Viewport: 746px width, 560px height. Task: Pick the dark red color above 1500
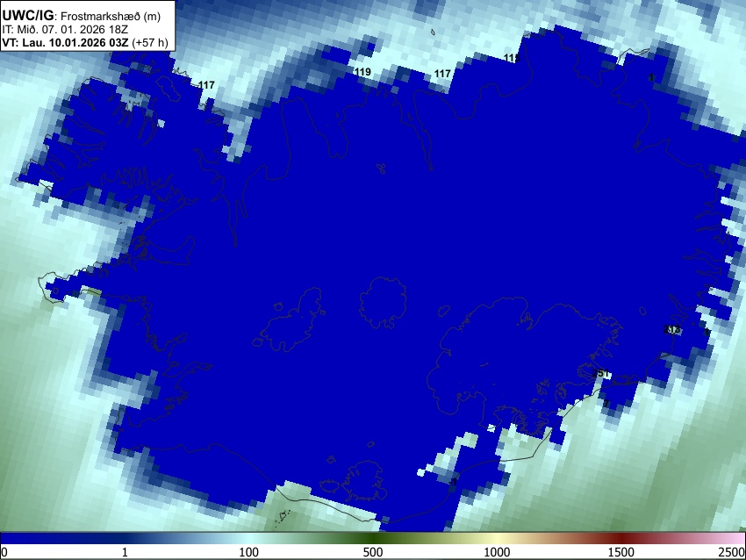620,538
